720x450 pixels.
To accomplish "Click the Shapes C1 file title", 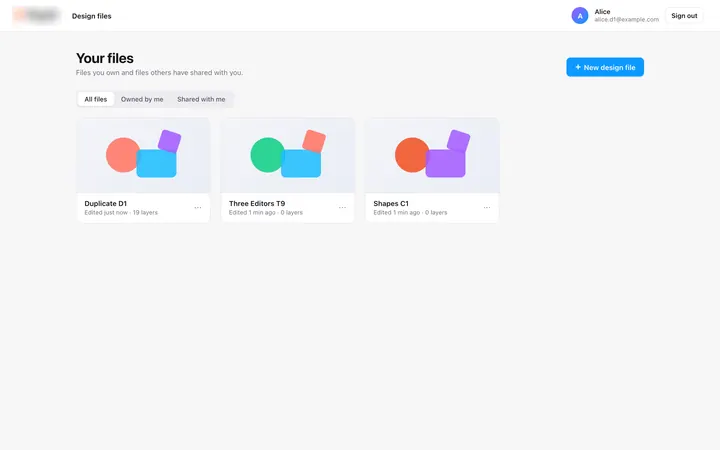I will (391, 203).
